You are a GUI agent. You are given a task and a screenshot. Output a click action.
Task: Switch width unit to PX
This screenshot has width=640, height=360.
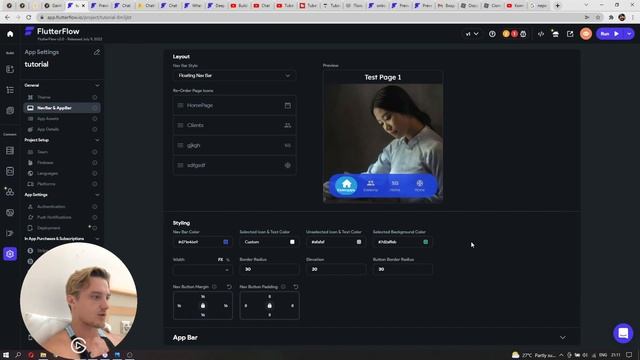(x=220, y=260)
